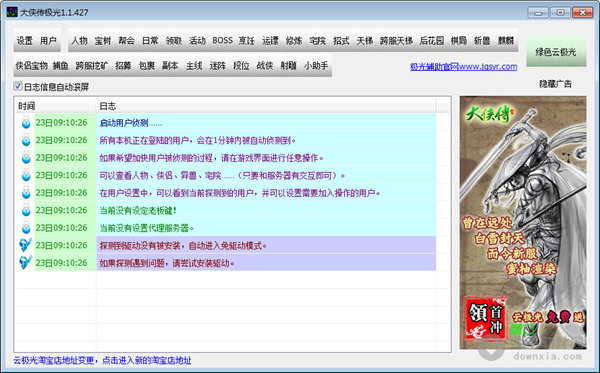Click the winged icon beside 探测到驱动没有被安装 entry

click(26, 245)
